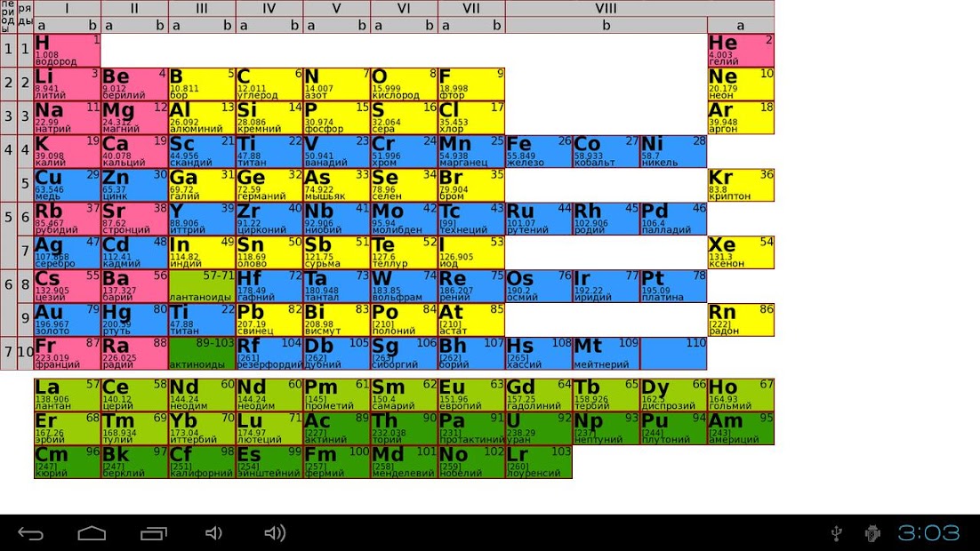Open the Au (золото) element cell
Viewport: 980px width, 551px height.
tap(67, 320)
